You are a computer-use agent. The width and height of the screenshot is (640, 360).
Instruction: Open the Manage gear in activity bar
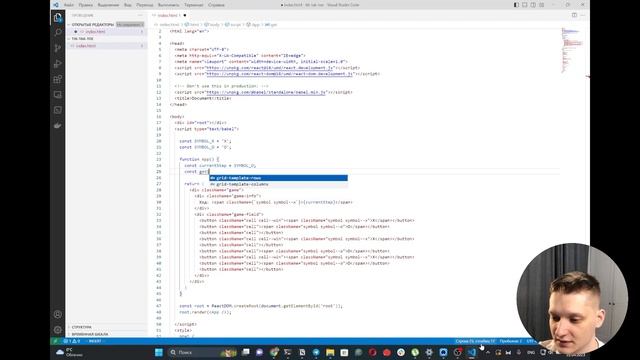pos(58,330)
